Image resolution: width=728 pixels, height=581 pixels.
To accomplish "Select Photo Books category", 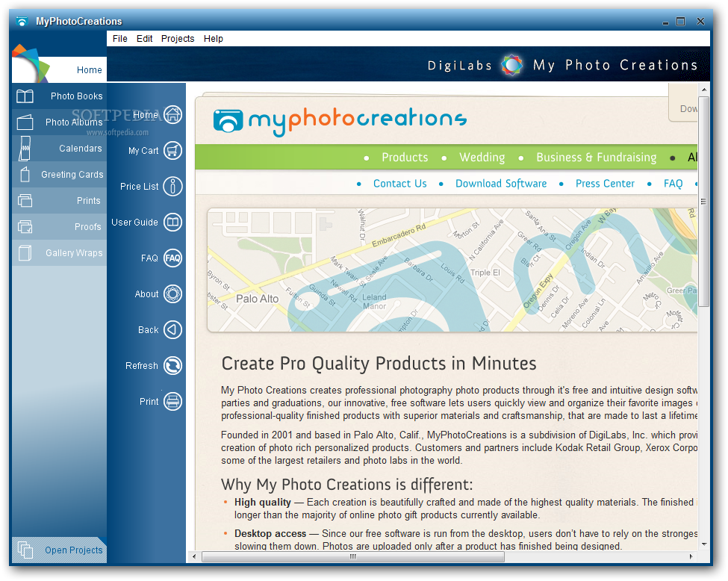I will click(60, 96).
